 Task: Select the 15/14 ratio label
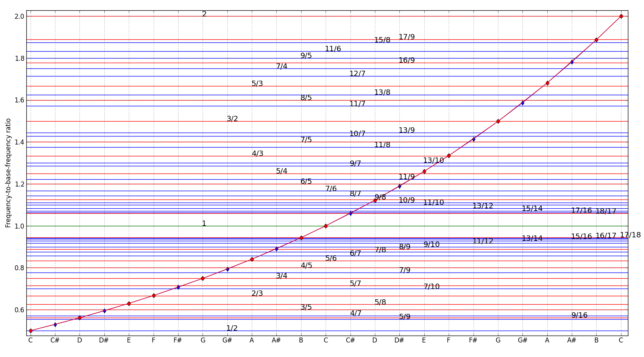coord(532,209)
